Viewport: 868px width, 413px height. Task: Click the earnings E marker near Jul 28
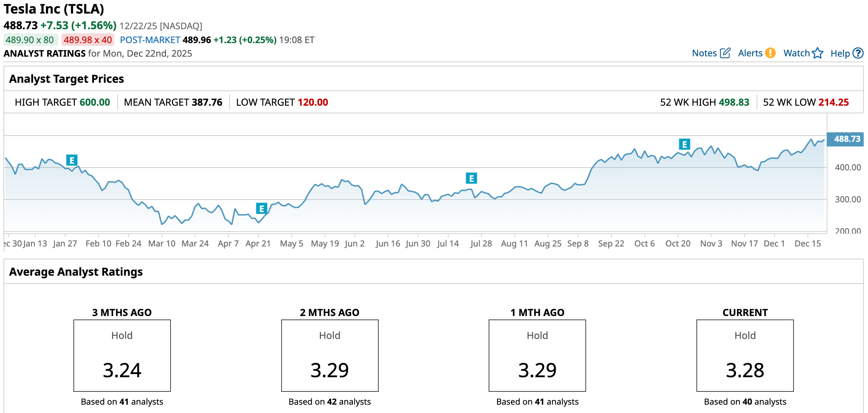[x=471, y=178]
